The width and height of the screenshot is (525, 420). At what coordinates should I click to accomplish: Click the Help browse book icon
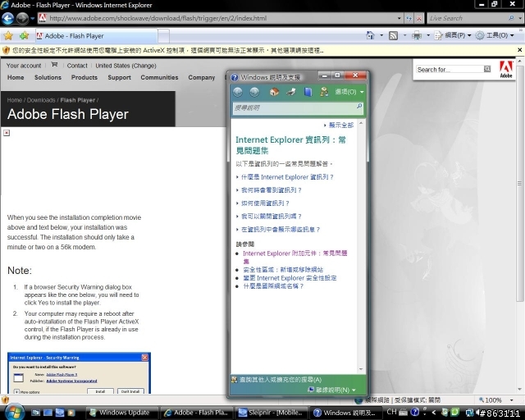(308, 92)
